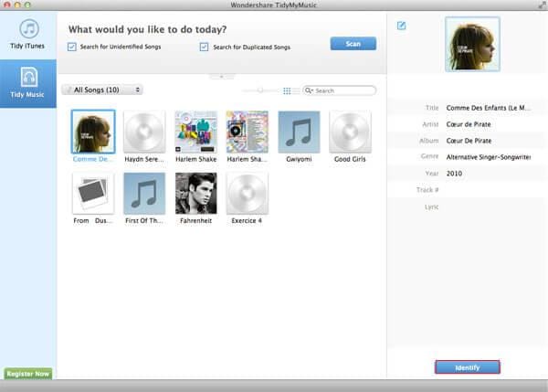Screen dimensions: 548x392
Task: Click the Genre value Alternative Singer-Songwriter
Action: (489, 157)
